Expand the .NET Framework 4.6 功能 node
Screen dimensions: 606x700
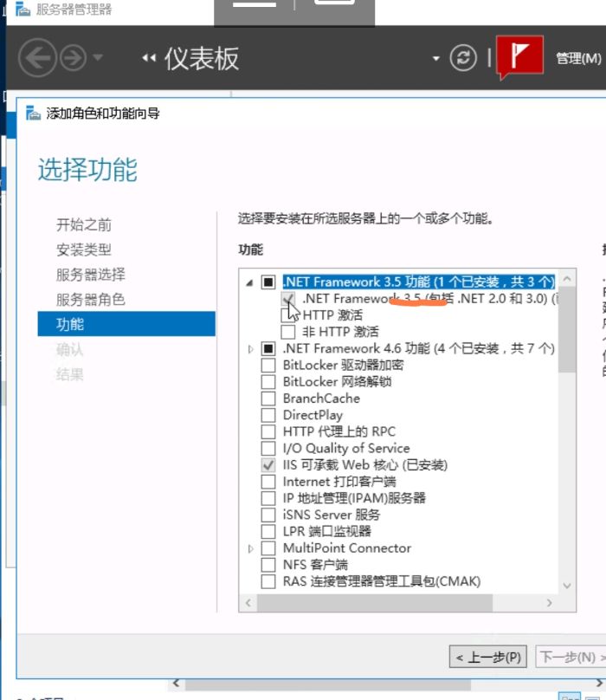pyautogui.click(x=250, y=348)
